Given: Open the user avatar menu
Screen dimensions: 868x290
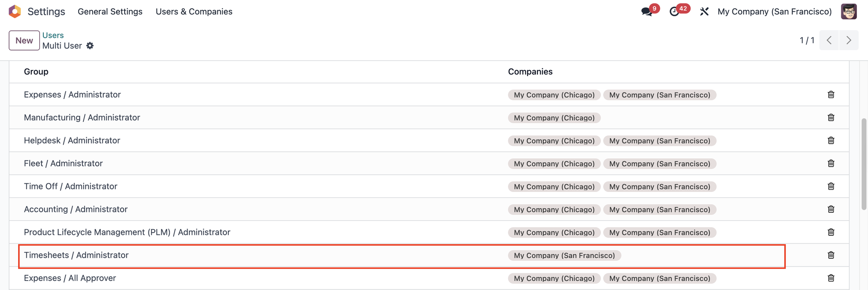Looking at the screenshot, I should (849, 12).
